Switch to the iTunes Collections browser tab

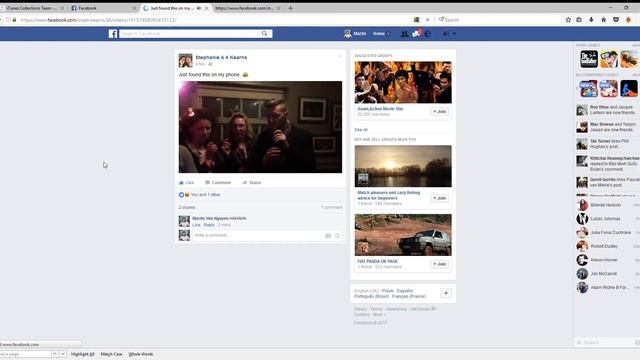[x=32, y=8]
